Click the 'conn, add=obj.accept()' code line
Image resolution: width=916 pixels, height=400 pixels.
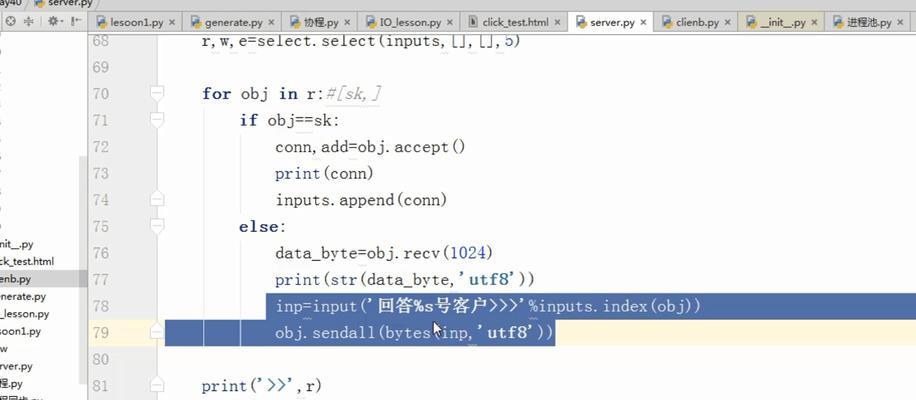[370, 147]
